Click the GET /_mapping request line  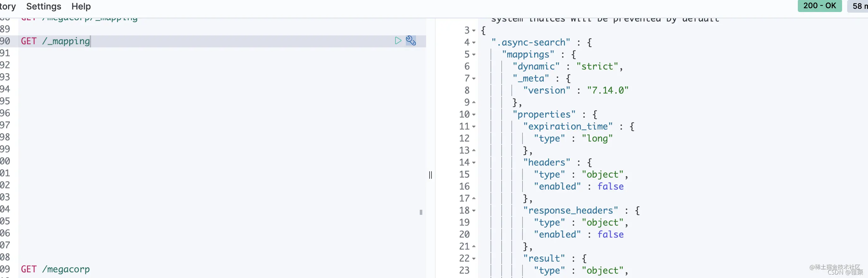(55, 41)
